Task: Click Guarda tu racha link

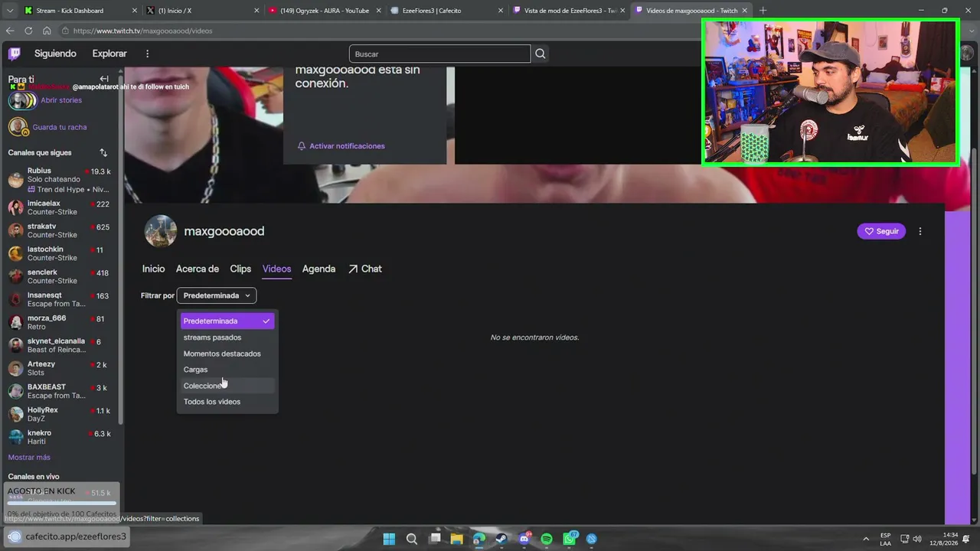Action: [x=60, y=127]
